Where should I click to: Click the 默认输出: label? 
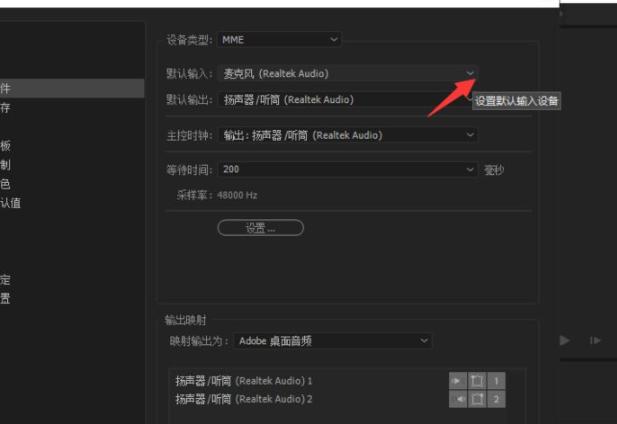(x=189, y=100)
